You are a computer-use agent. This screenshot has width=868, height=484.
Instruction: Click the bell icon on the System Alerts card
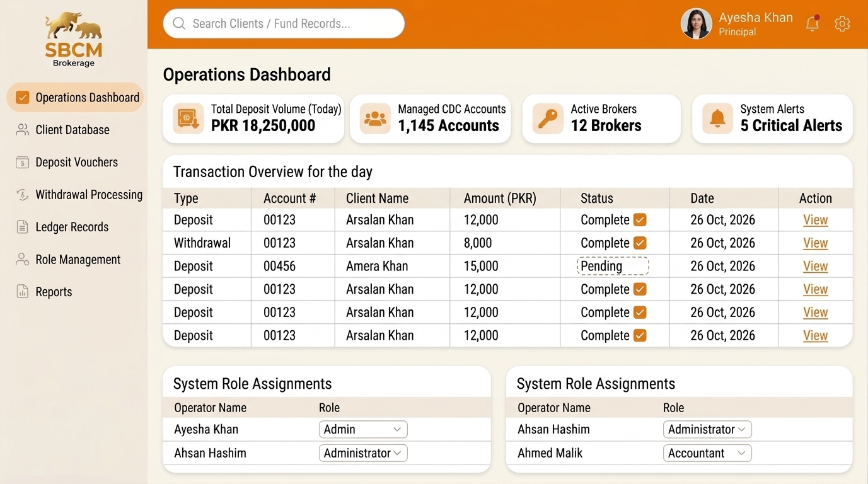point(717,118)
